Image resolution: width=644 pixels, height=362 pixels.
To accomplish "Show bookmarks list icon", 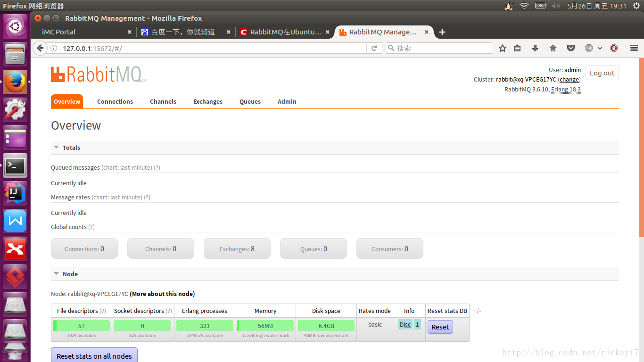I will [517, 48].
